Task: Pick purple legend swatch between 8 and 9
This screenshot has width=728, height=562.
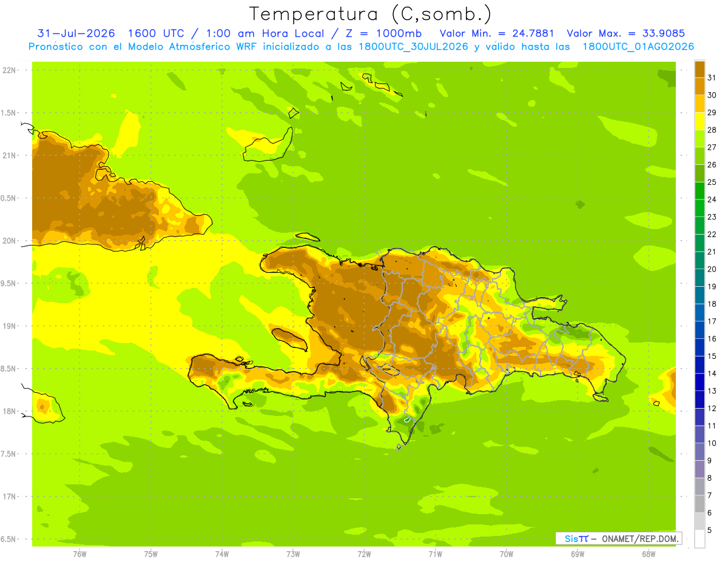Action: [x=699, y=469]
